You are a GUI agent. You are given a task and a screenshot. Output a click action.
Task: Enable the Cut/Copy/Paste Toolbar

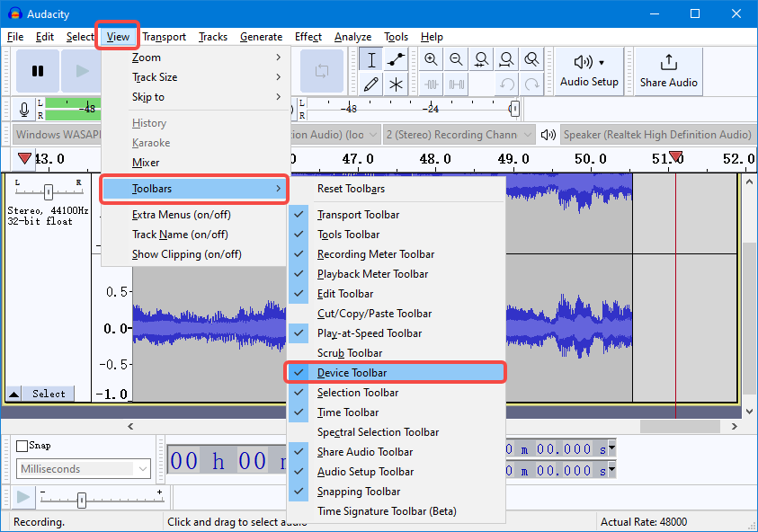pyautogui.click(x=396, y=314)
